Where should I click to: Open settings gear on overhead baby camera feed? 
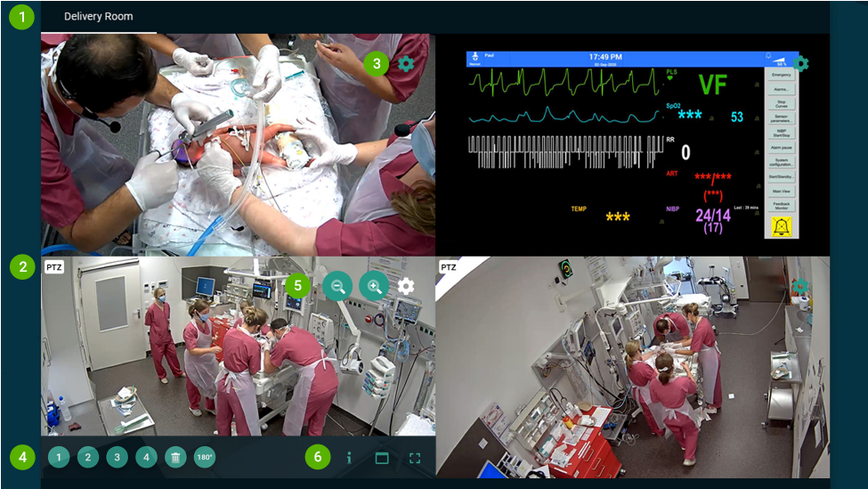[406, 63]
